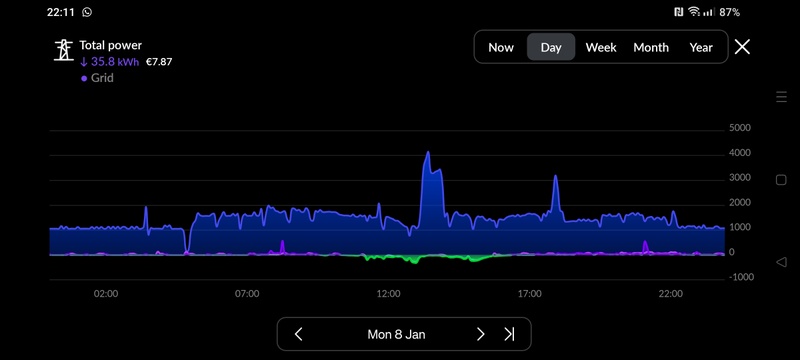Tap the purple Grid legend dot
800x360 pixels.
[x=84, y=79]
